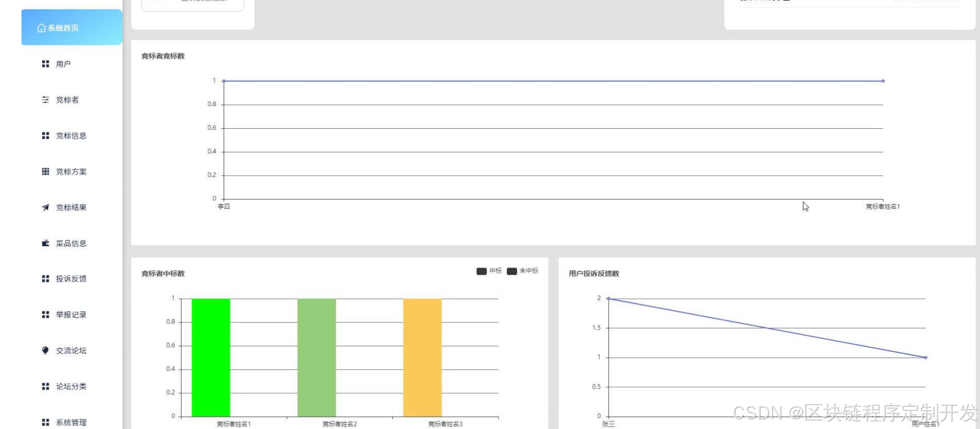Screen dimensions: 980x429
Task: Click the 竞标者中标数 chart title
Action: click(163, 274)
